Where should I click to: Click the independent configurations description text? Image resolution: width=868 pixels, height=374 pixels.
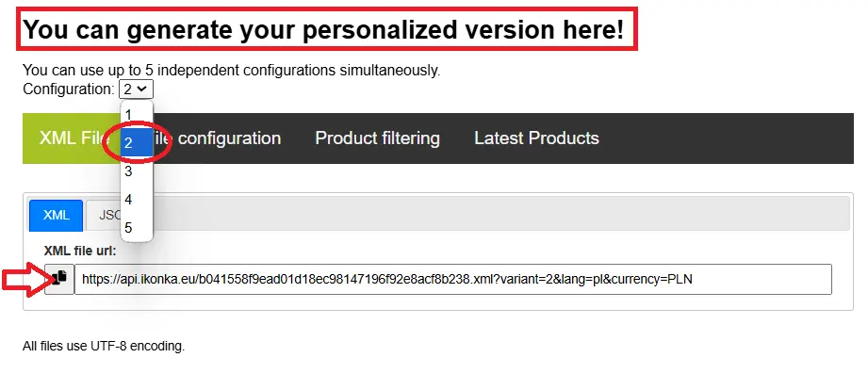(232, 71)
